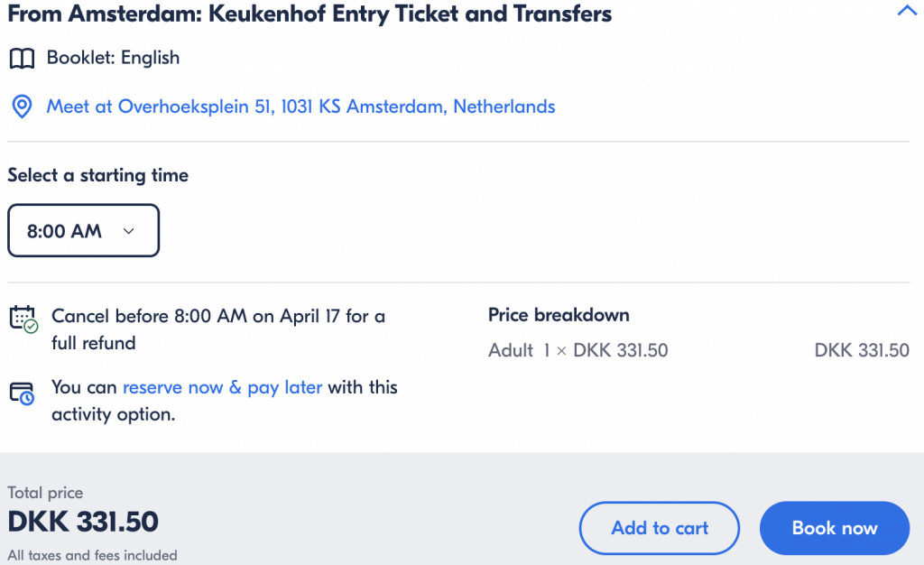The width and height of the screenshot is (924, 565).
Task: Click the pay later card clock icon
Action: click(x=22, y=394)
